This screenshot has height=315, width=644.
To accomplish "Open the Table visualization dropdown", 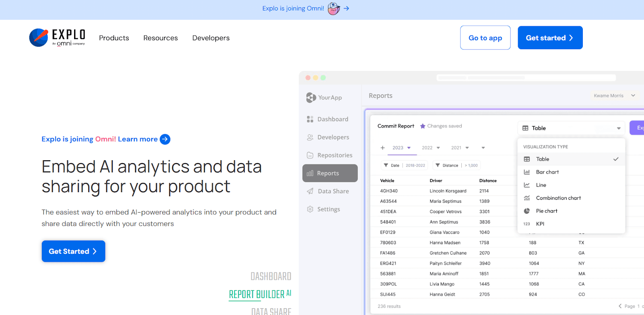I will point(571,128).
